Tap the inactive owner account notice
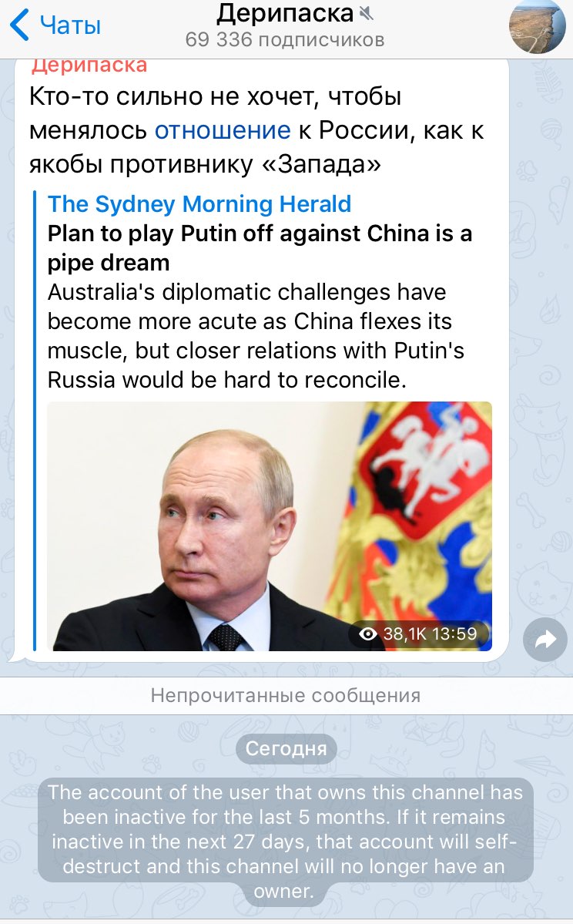Screen dimensions: 573x924 click(286, 842)
